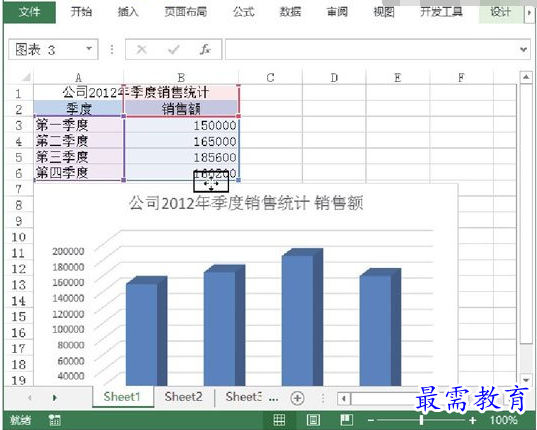Select column F header
This screenshot has width=537, height=430.
(461, 77)
